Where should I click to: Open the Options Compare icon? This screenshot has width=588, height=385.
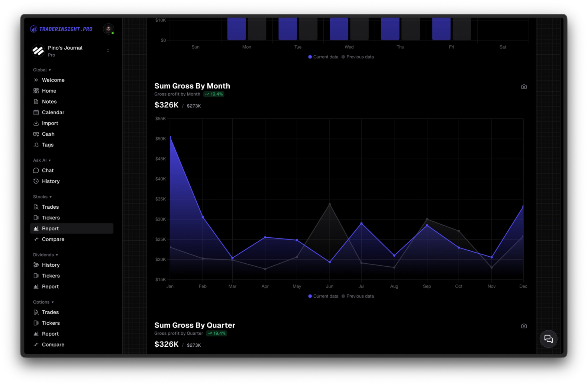(x=36, y=344)
